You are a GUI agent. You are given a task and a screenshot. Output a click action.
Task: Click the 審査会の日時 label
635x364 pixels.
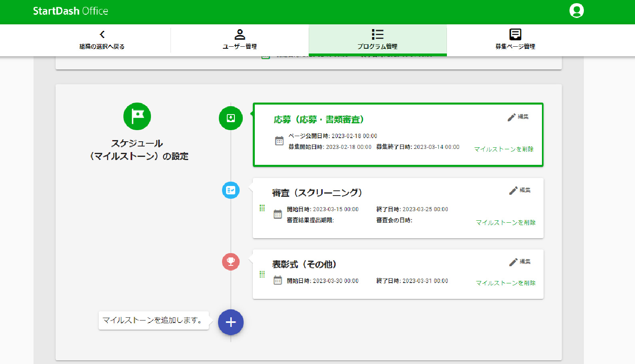(394, 220)
